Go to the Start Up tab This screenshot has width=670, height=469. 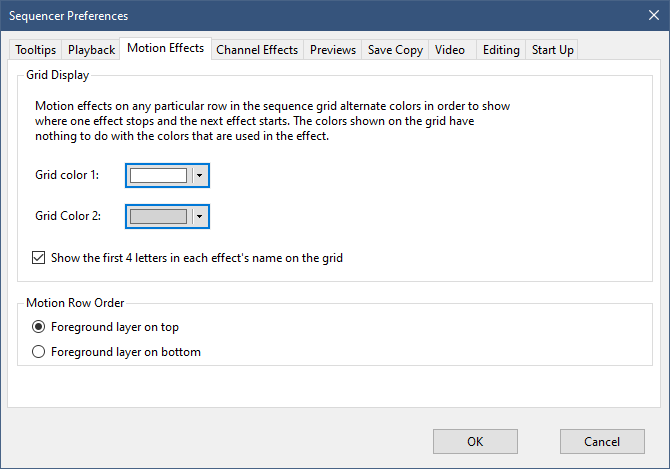click(552, 50)
